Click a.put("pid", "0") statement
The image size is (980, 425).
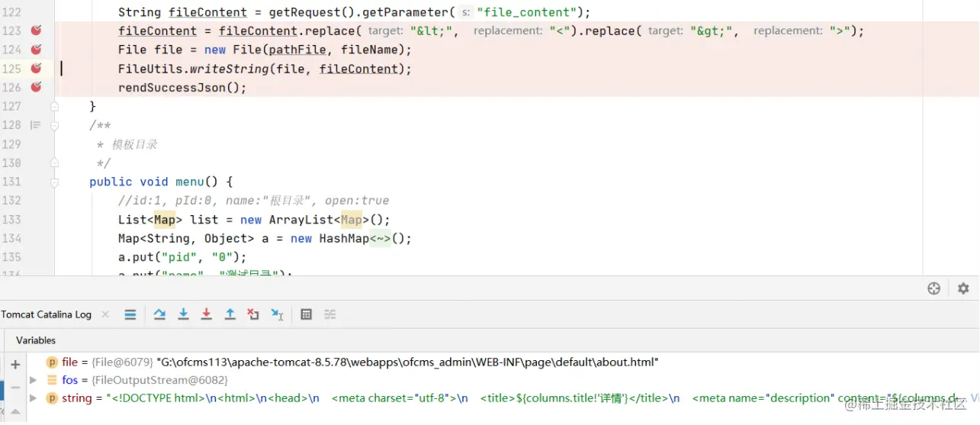[x=182, y=257]
